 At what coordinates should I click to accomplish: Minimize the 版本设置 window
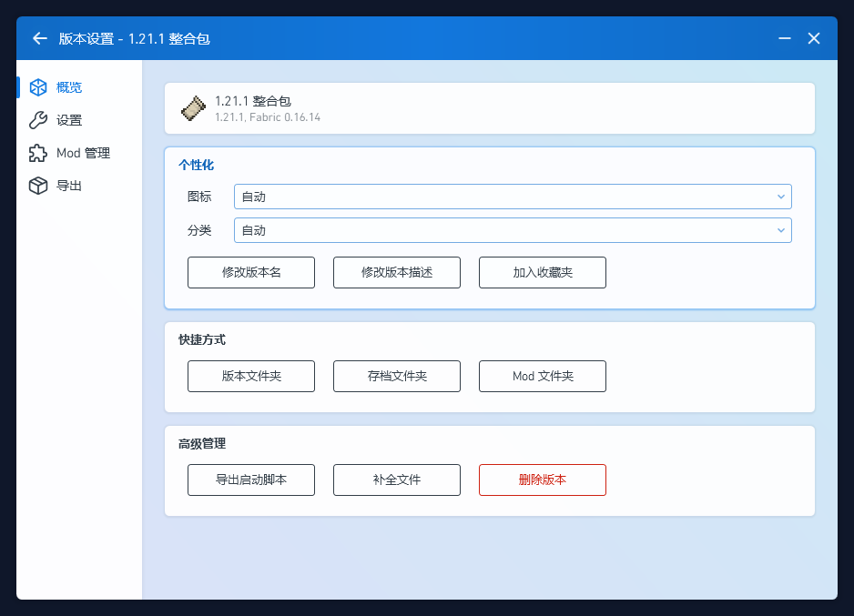pyautogui.click(x=784, y=38)
